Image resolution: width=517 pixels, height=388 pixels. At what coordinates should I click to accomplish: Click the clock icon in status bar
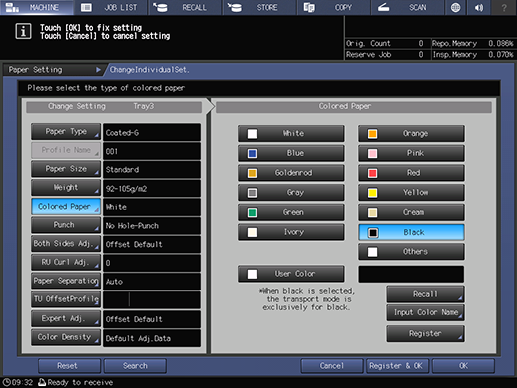coord(6,382)
